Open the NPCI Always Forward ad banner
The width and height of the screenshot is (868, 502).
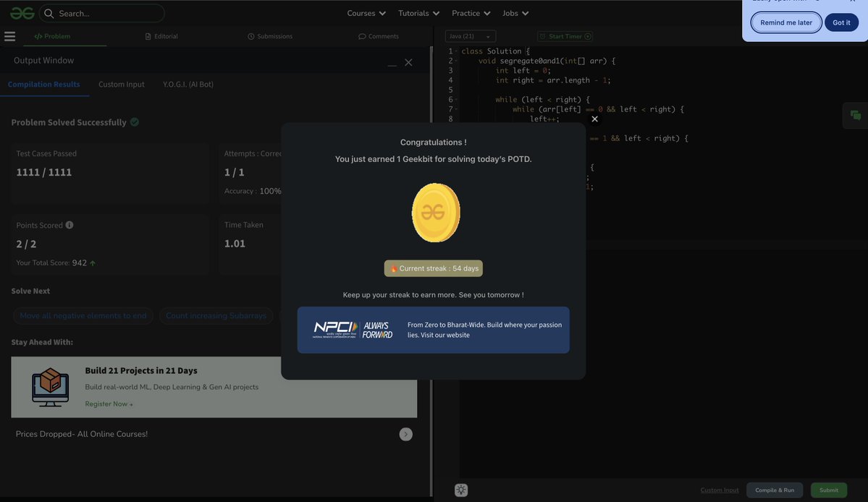coord(434,330)
